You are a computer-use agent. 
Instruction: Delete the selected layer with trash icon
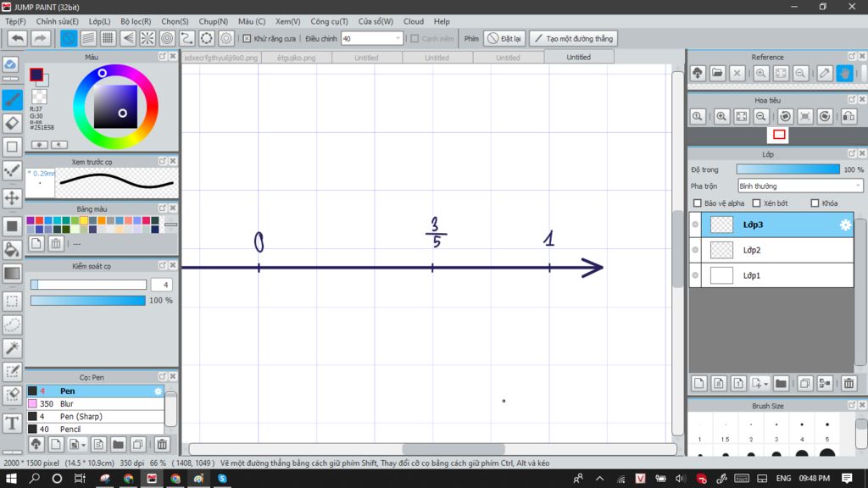(849, 383)
